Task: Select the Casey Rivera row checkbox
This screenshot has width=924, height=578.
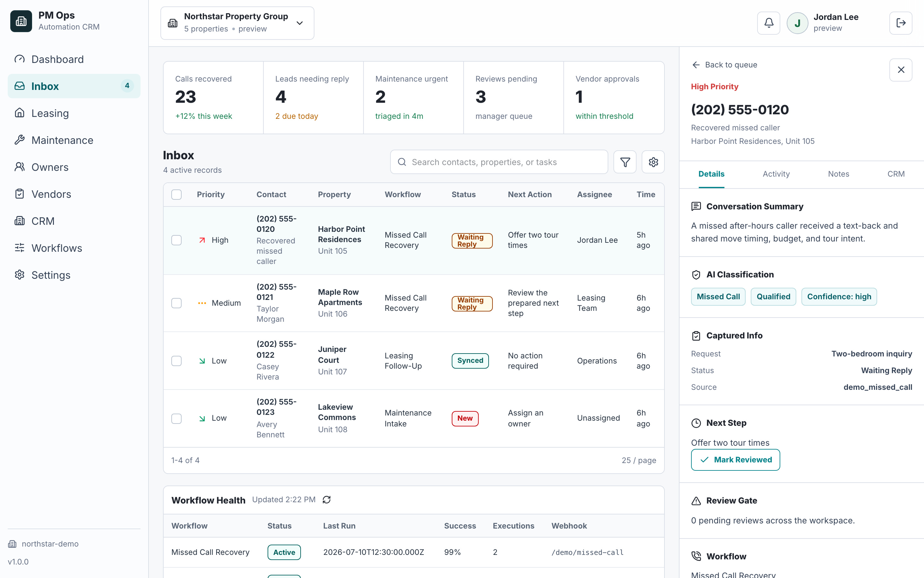Action: (x=176, y=361)
